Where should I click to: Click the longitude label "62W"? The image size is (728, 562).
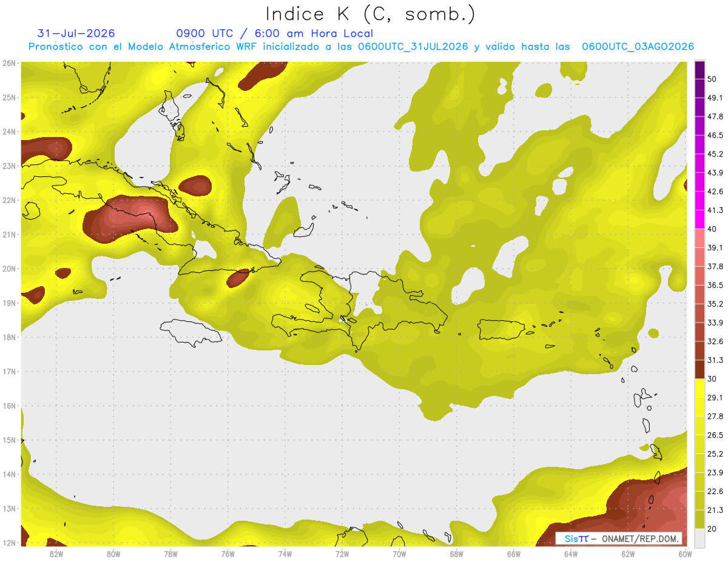click(x=628, y=554)
